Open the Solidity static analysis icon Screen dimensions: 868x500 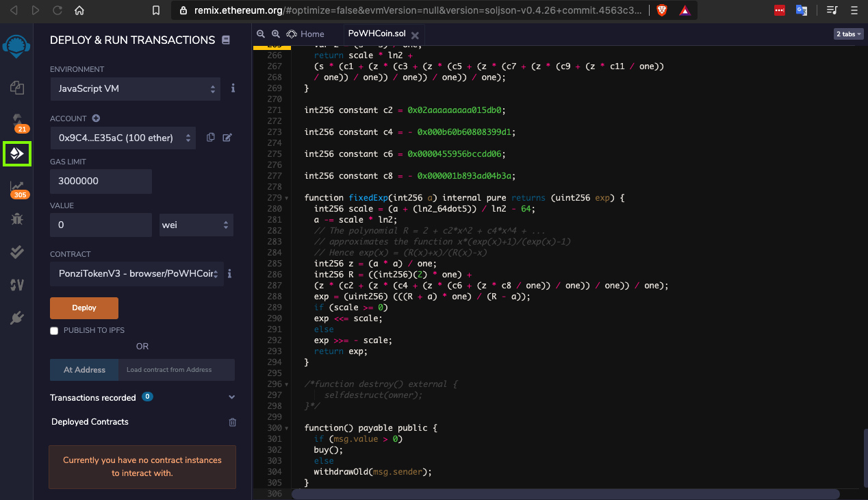pyautogui.click(x=17, y=187)
